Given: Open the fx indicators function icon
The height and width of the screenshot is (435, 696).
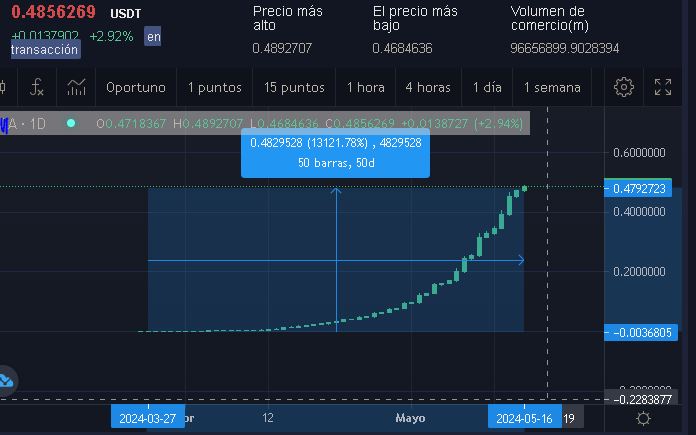Looking at the screenshot, I should coord(37,87).
